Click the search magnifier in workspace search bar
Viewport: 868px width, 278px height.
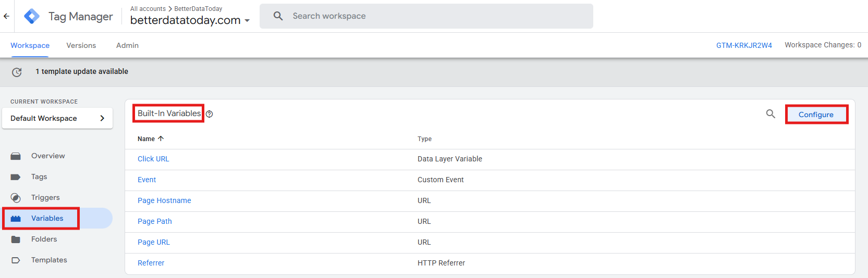click(x=278, y=16)
